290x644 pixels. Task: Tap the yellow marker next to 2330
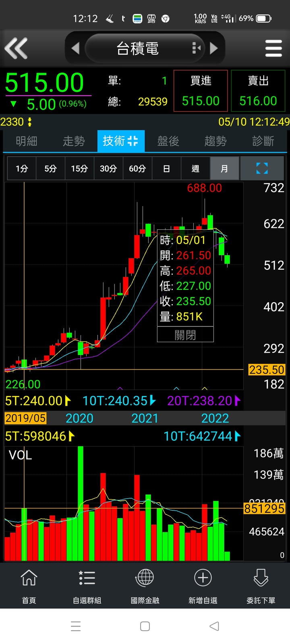coord(29,122)
